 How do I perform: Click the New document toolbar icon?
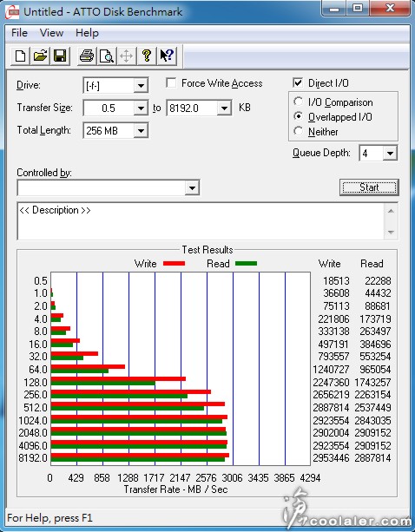pos(20,56)
